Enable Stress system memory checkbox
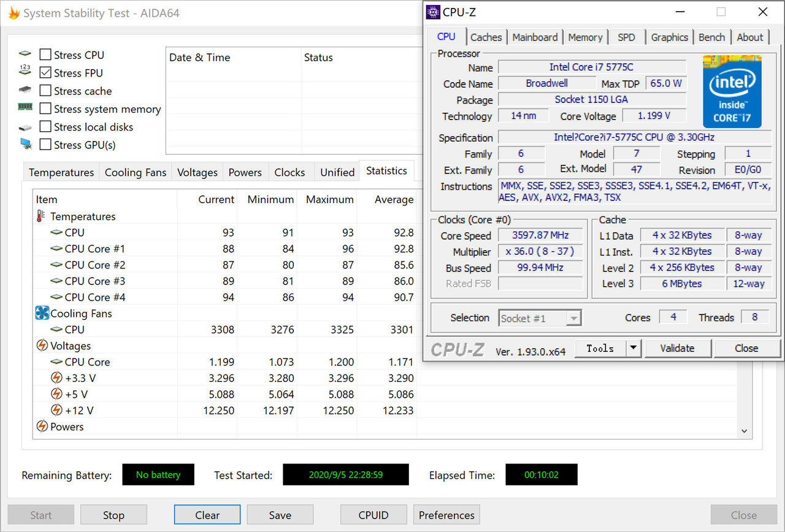785x532 pixels. [x=45, y=109]
